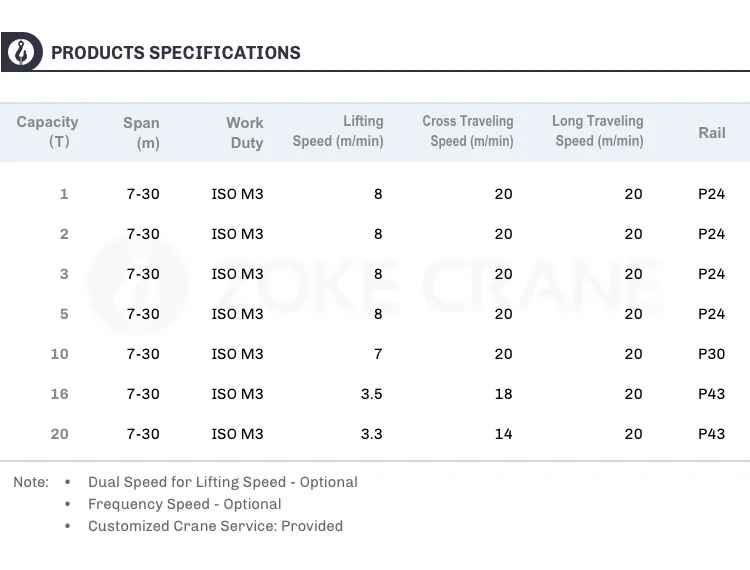Click the capacity value 10 in the table

point(60,354)
